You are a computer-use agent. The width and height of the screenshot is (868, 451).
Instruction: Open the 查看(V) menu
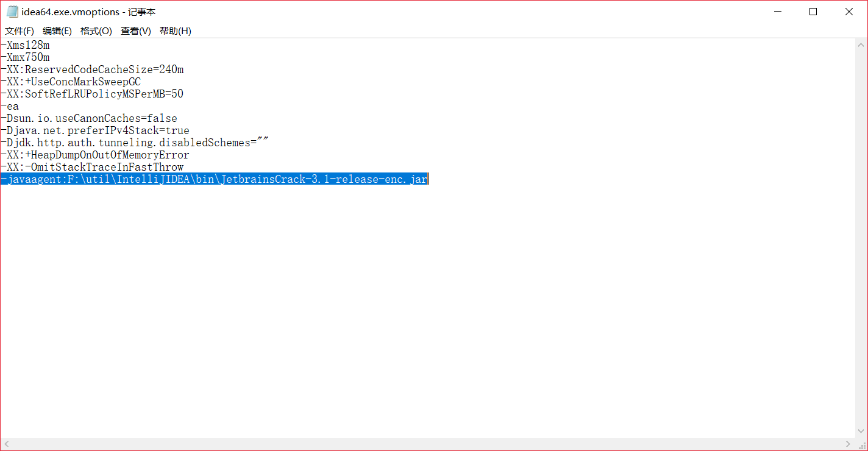136,31
